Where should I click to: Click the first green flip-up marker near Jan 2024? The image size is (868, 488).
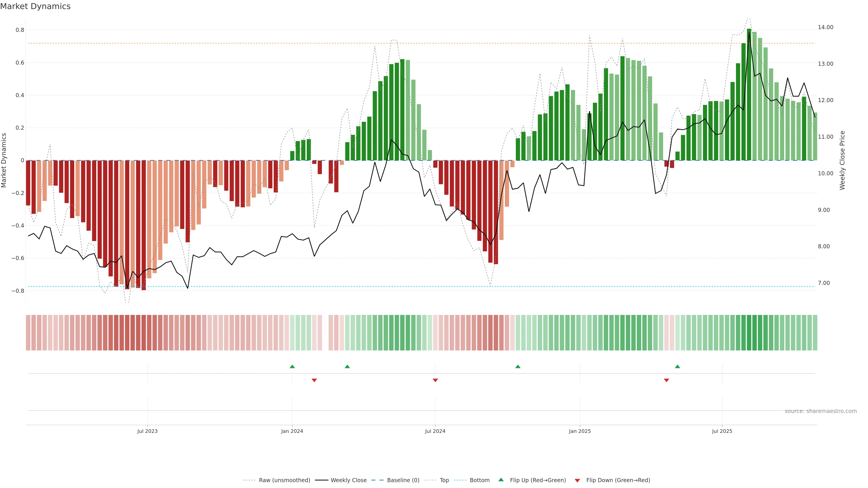[x=292, y=366]
